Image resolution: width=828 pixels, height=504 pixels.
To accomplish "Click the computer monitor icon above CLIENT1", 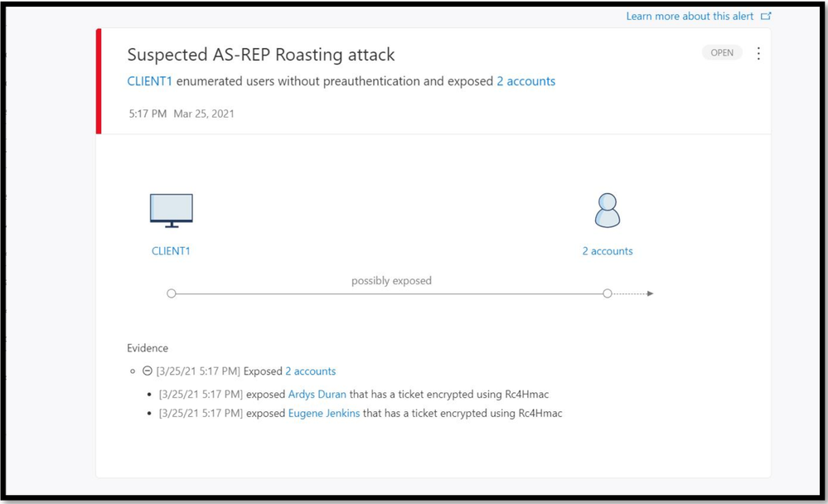I will (x=172, y=211).
